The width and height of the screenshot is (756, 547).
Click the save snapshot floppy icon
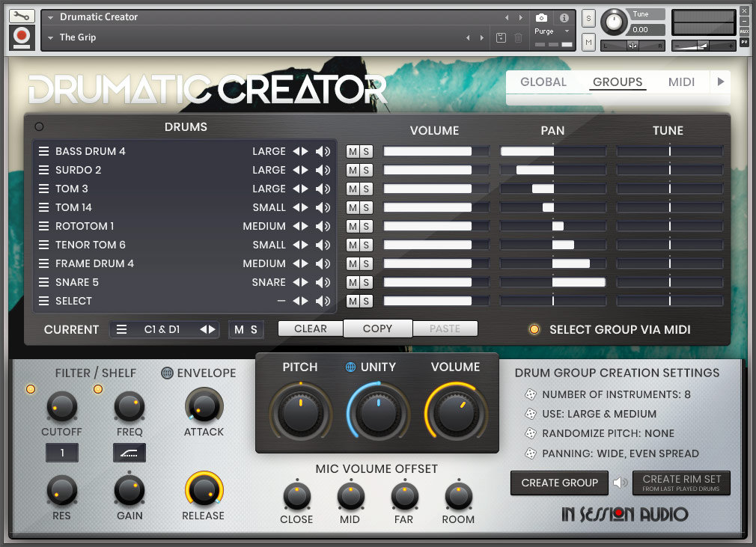[500, 37]
